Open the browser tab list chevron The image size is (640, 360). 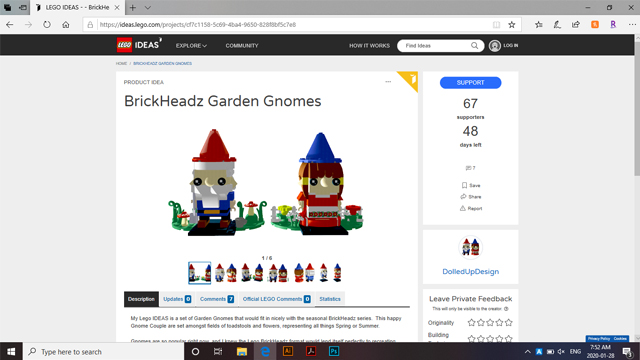click(148, 7)
